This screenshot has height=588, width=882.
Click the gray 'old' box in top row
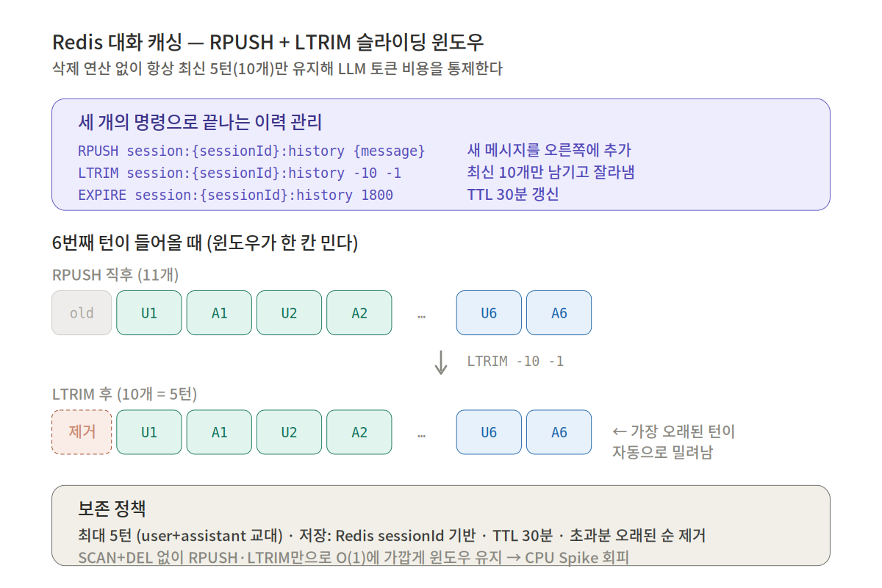point(82,313)
